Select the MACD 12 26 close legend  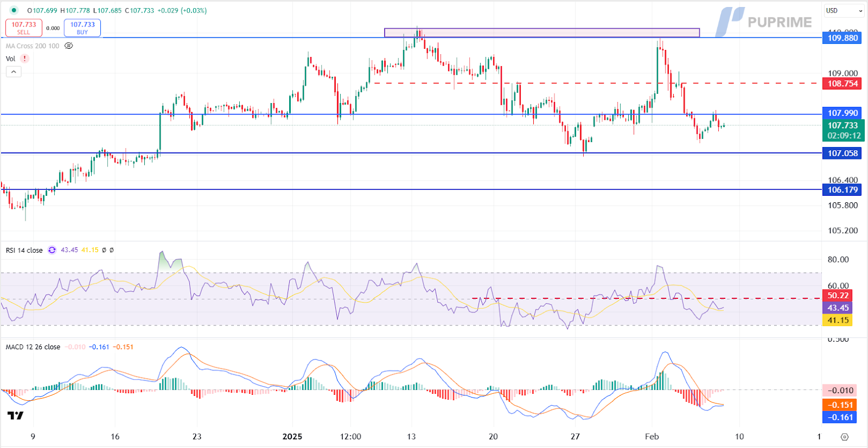[33, 347]
